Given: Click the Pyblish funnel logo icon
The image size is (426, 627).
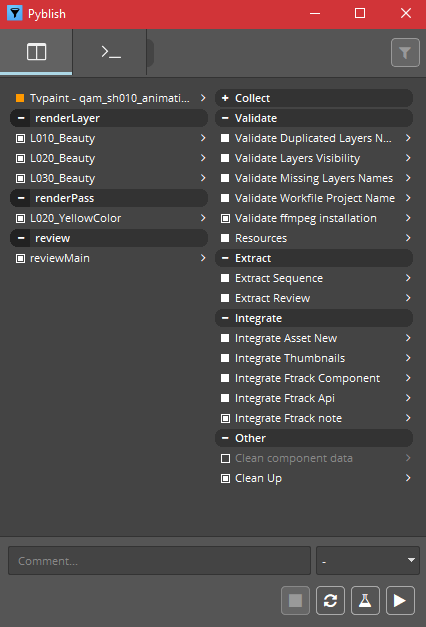Looking at the screenshot, I should coord(14,14).
